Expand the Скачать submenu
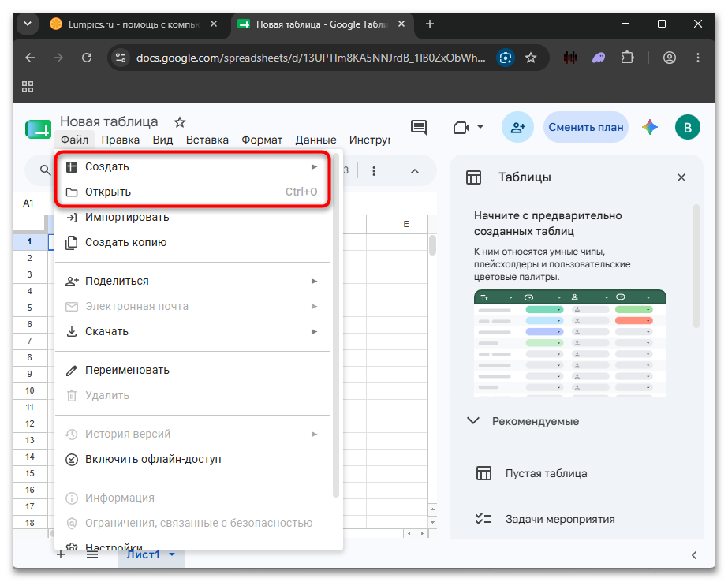Viewport: 728px width, 582px height. 192,331
